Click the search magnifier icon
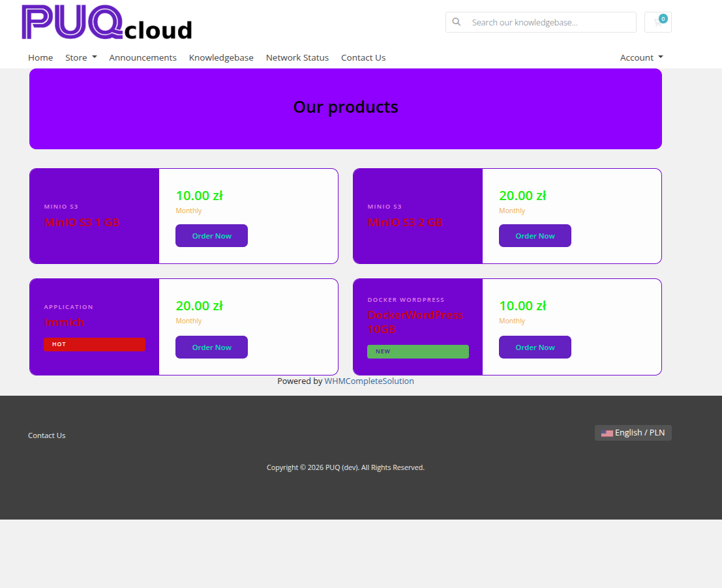The image size is (722, 588). [x=457, y=22]
